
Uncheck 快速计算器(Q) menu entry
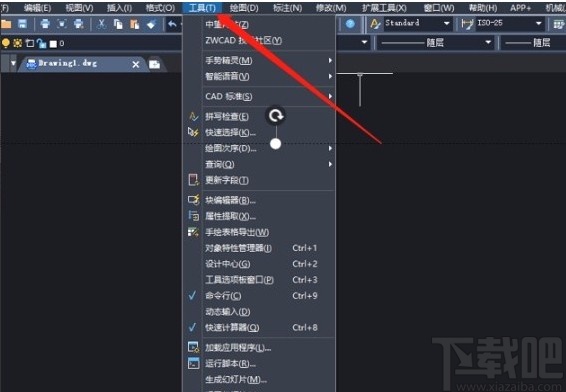point(258,327)
